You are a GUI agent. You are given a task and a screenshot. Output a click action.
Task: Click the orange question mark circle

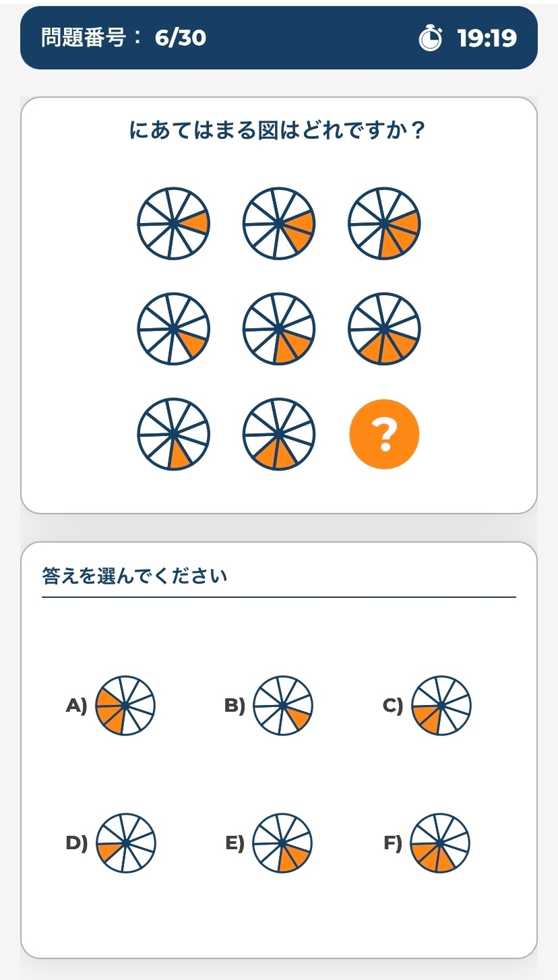(384, 435)
